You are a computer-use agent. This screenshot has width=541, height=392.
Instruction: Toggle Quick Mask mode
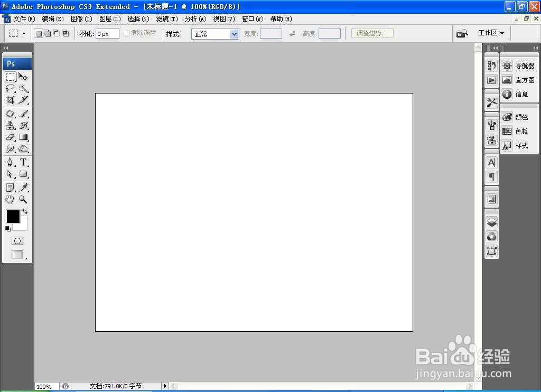[17, 241]
